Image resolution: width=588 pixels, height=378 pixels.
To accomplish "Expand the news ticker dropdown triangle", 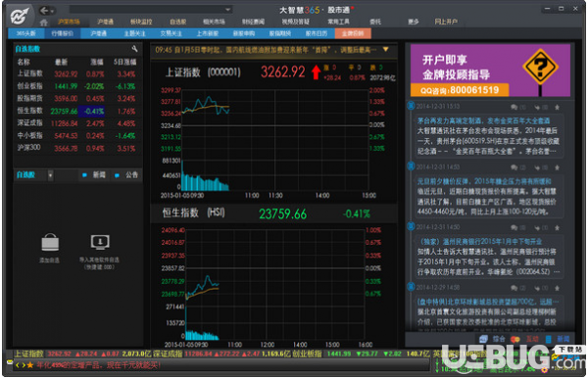I will [x=385, y=49].
